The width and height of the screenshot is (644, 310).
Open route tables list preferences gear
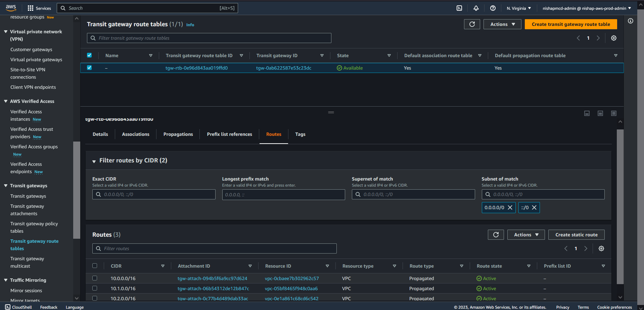pos(613,38)
